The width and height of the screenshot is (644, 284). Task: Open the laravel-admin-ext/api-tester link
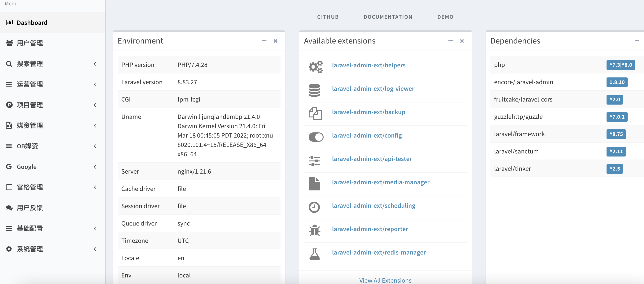click(372, 159)
